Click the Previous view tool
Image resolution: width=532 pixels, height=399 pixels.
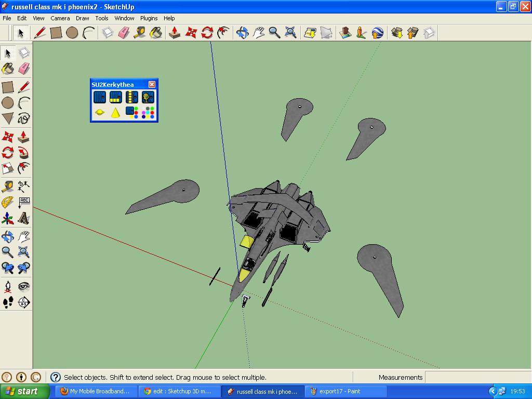pyautogui.click(x=7, y=268)
